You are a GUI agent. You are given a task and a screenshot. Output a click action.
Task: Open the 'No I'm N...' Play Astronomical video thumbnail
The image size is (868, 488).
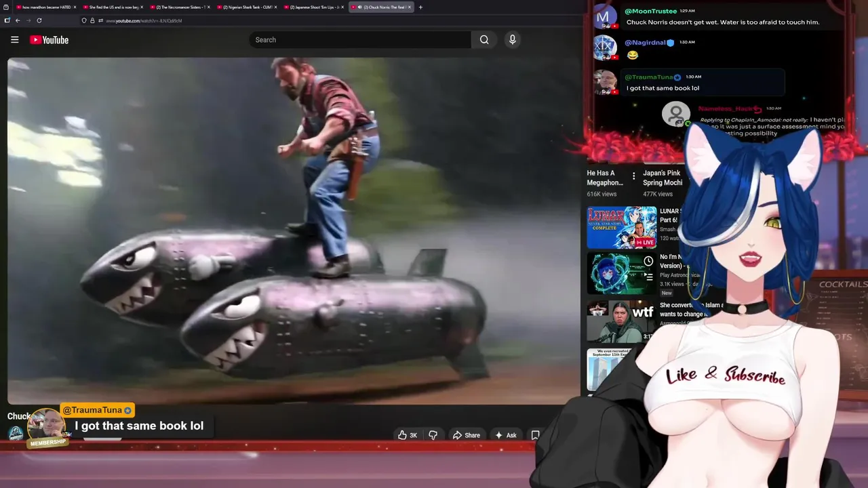point(621,274)
